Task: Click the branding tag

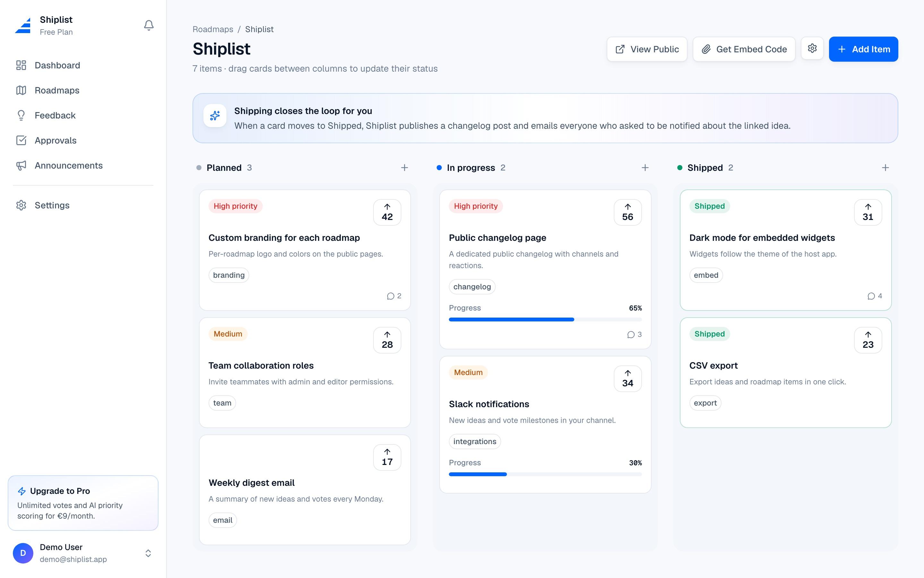Action: pos(229,275)
